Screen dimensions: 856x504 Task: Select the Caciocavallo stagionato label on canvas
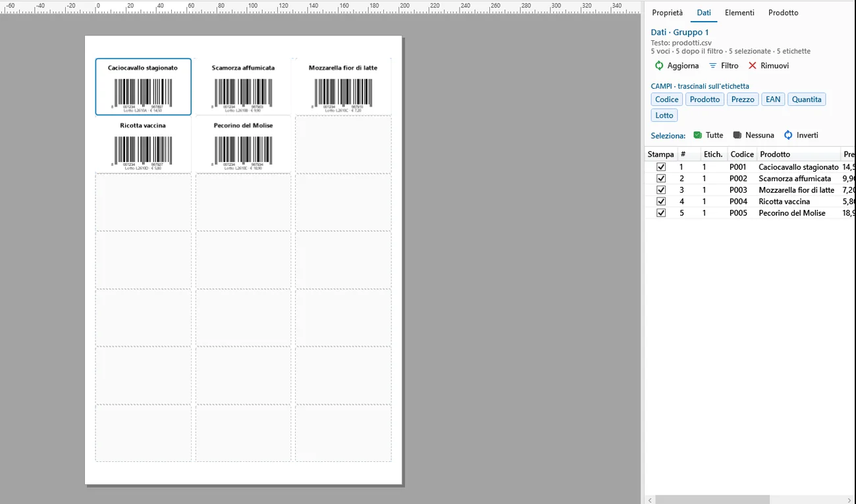[x=144, y=87]
